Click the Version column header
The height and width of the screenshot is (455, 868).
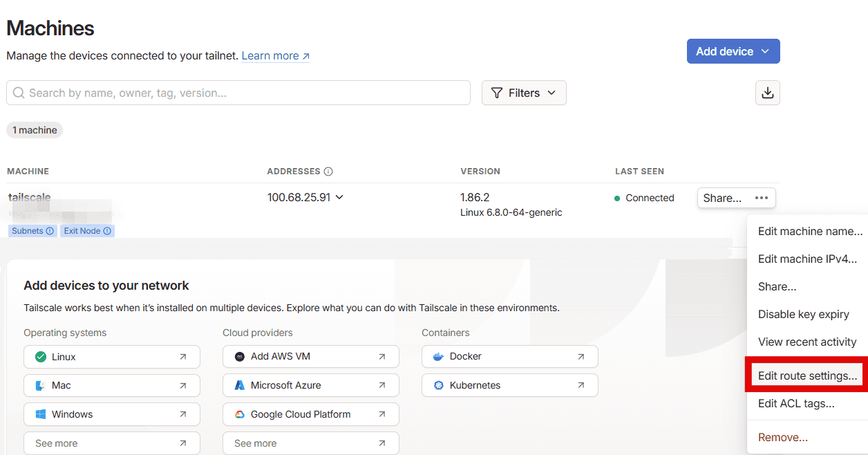click(480, 171)
